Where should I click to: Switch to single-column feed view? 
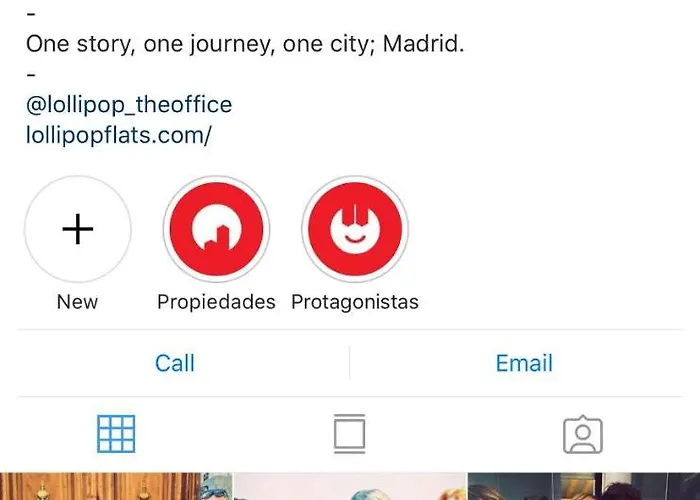(x=350, y=434)
